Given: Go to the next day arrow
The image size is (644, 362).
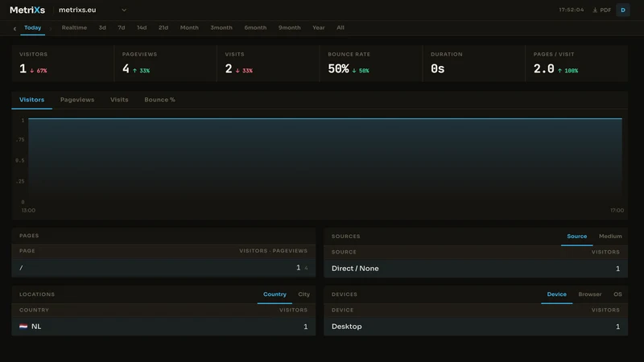Looking at the screenshot, I should [x=51, y=28].
